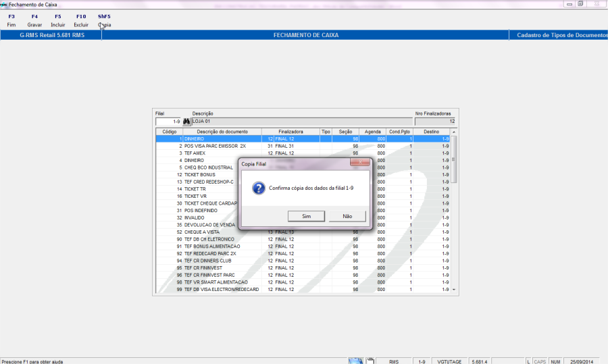This screenshot has height=364, width=608.
Task: Confirm the copy with Sim
Action: coord(306,216)
